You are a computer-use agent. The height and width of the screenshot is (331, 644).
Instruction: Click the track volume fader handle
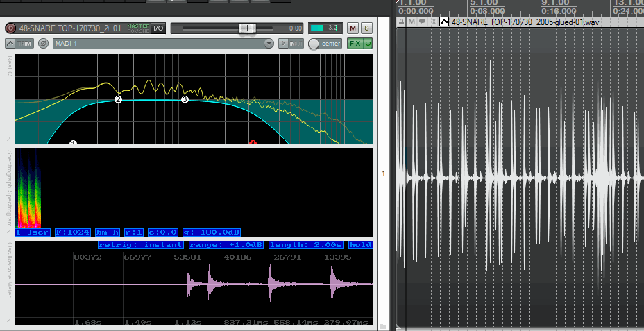click(247, 28)
